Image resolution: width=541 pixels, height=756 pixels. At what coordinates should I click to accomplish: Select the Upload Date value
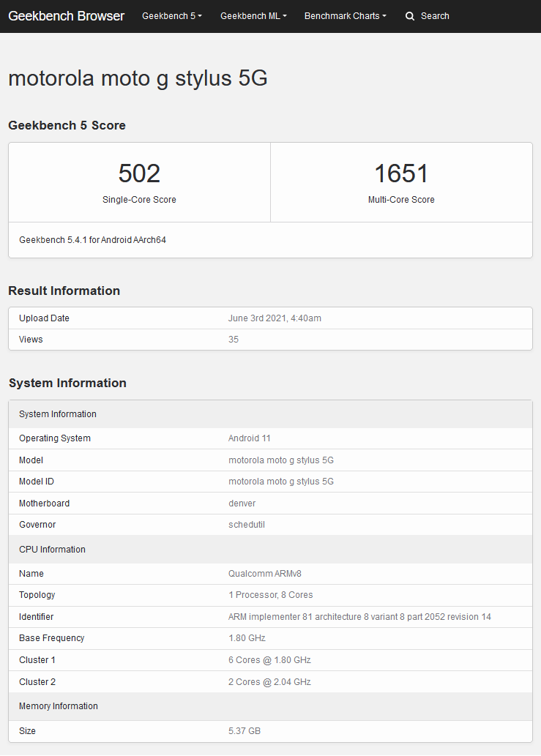pyautogui.click(x=275, y=318)
